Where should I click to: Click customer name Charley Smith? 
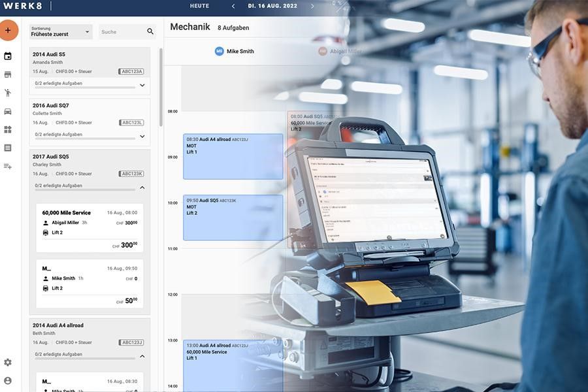click(47, 165)
